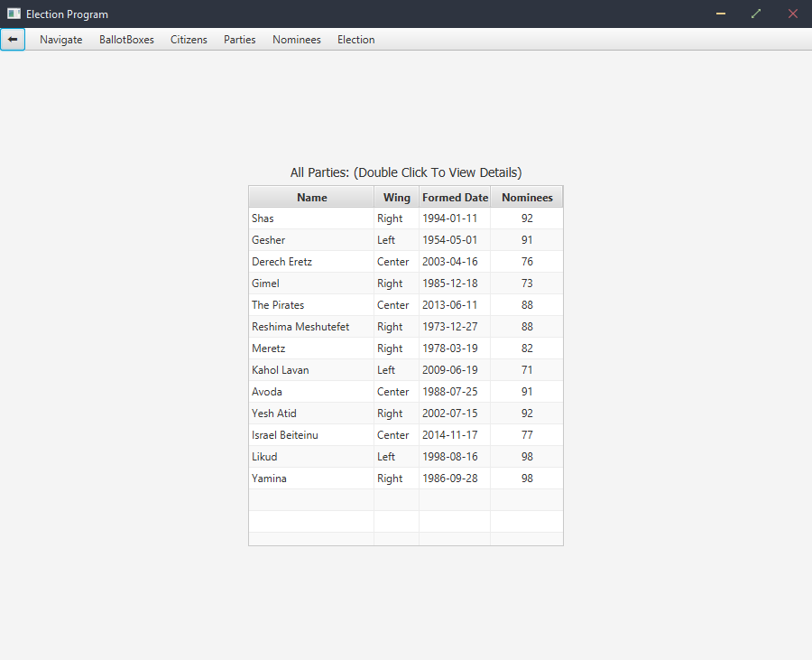This screenshot has height=660, width=812.
Task: Close the Election Program window
Action: pyautogui.click(x=793, y=14)
